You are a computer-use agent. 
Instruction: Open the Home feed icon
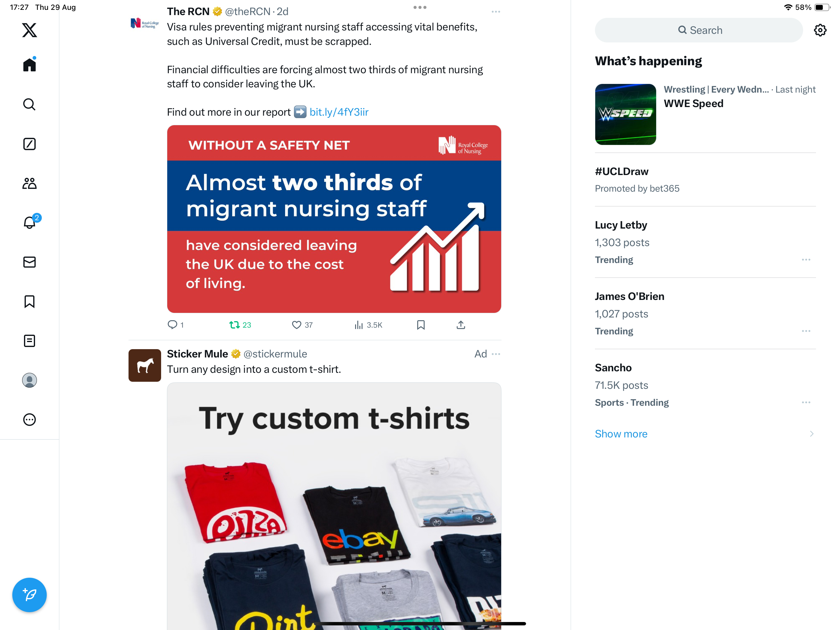click(29, 65)
